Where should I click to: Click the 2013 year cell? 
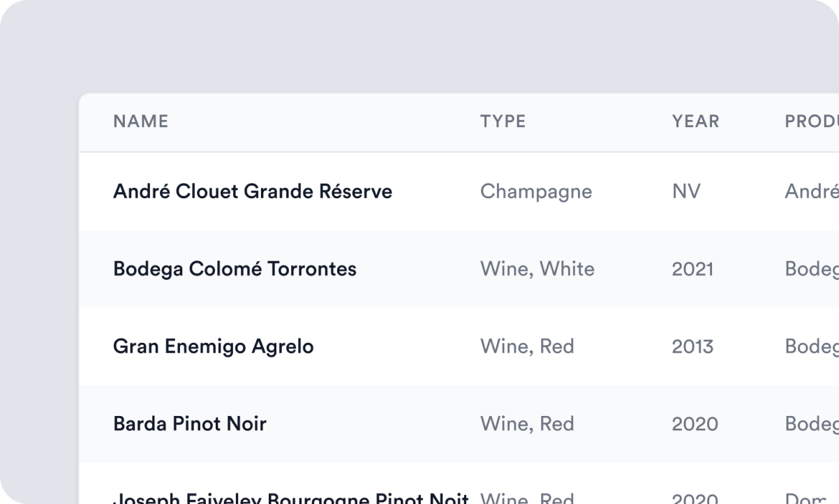pos(692,346)
